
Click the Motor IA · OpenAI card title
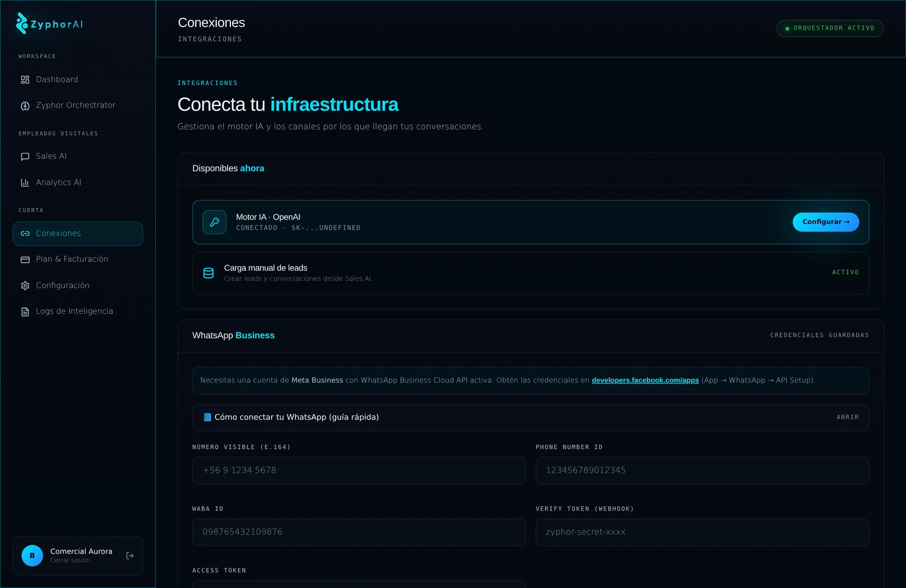[268, 217]
